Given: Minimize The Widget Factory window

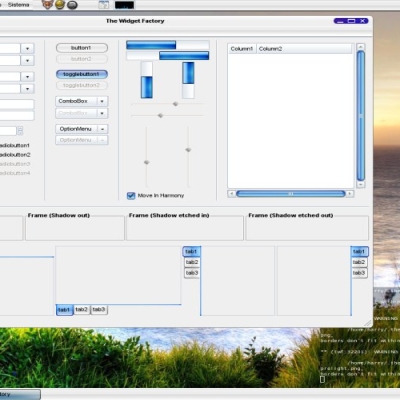Looking at the screenshot, I should point(340,21).
